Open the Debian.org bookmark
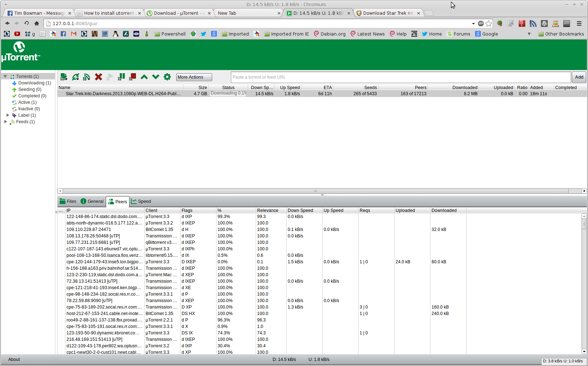This screenshot has width=588, height=366. click(x=330, y=34)
